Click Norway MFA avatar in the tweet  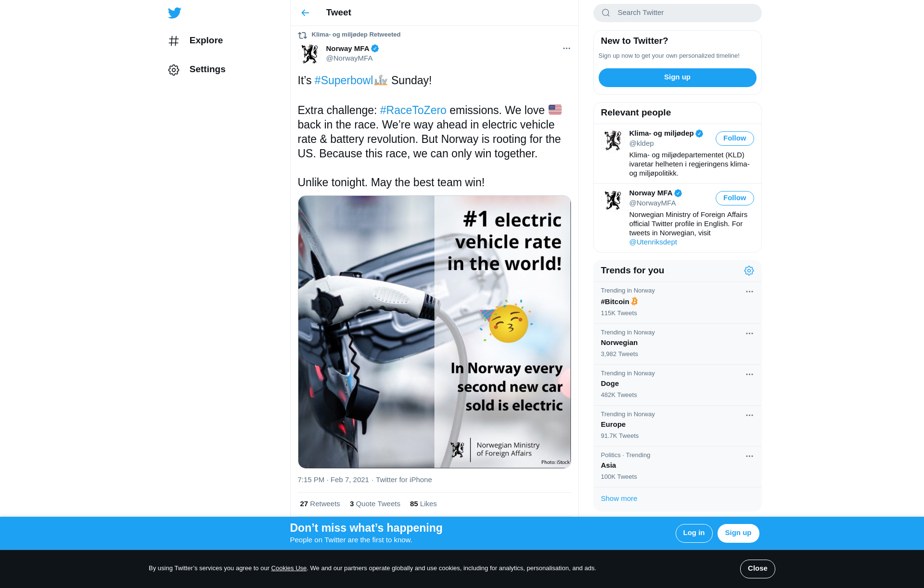(x=309, y=54)
